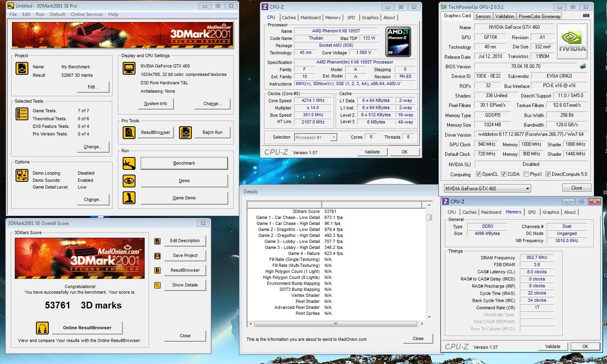Click the 3DMark Score 53761 row in Details
This screenshot has height=364, width=607.
pyautogui.click(x=336, y=211)
